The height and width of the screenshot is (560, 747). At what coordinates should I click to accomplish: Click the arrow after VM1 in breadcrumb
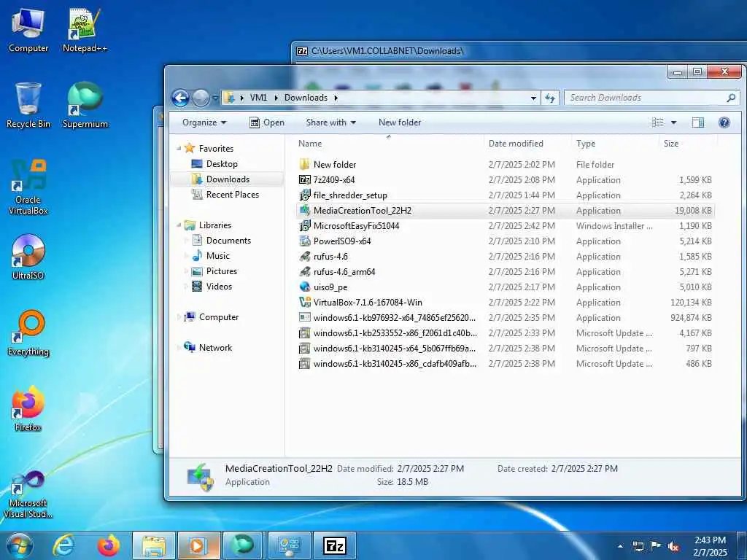coord(276,98)
